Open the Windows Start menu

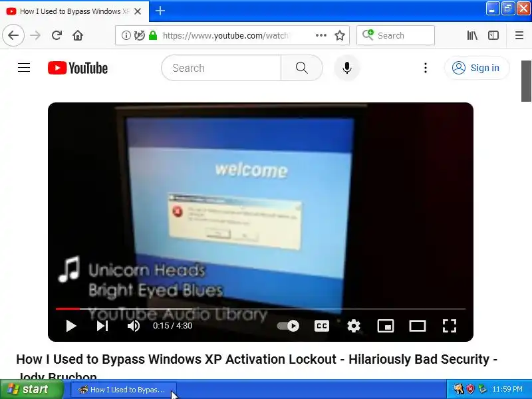click(x=31, y=389)
